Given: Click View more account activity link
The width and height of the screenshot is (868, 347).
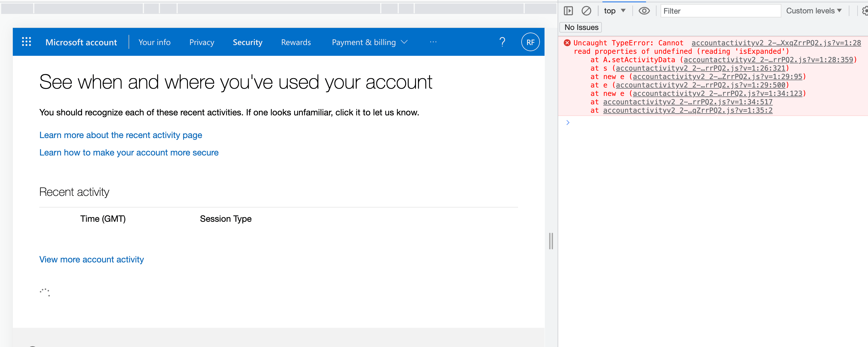Looking at the screenshot, I should [x=91, y=260].
